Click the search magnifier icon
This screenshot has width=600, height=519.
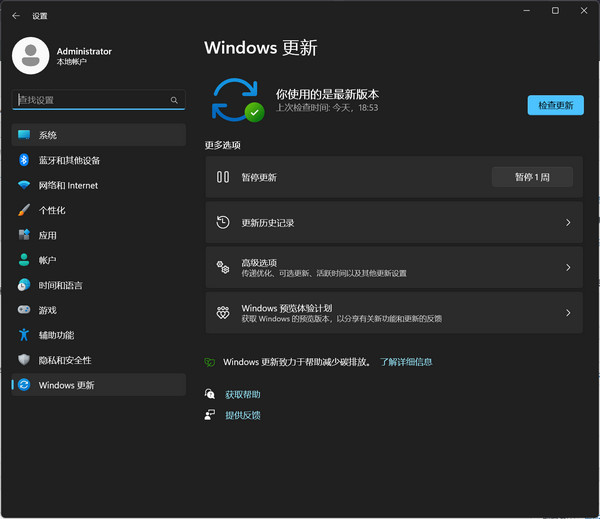(x=174, y=100)
